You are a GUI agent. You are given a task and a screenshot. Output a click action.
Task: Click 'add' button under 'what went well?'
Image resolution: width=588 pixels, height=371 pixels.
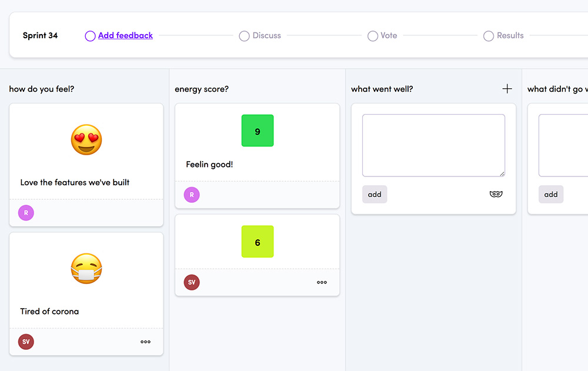[x=375, y=194]
